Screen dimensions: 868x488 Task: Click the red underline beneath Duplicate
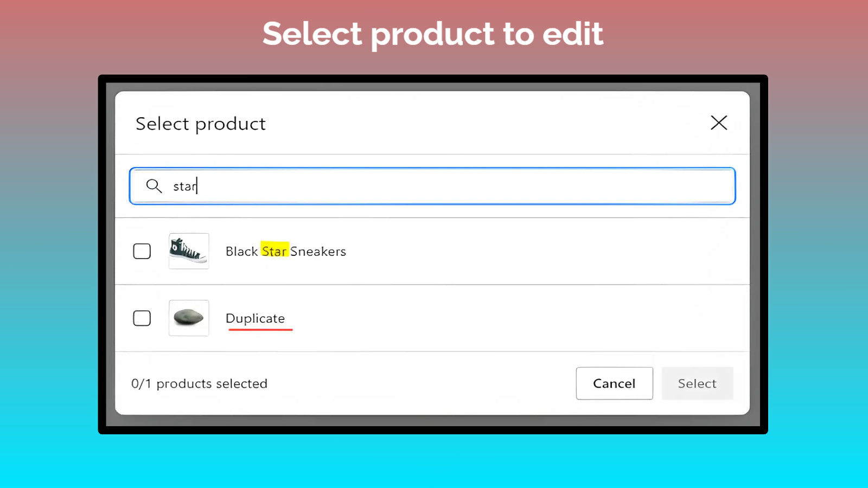260,329
